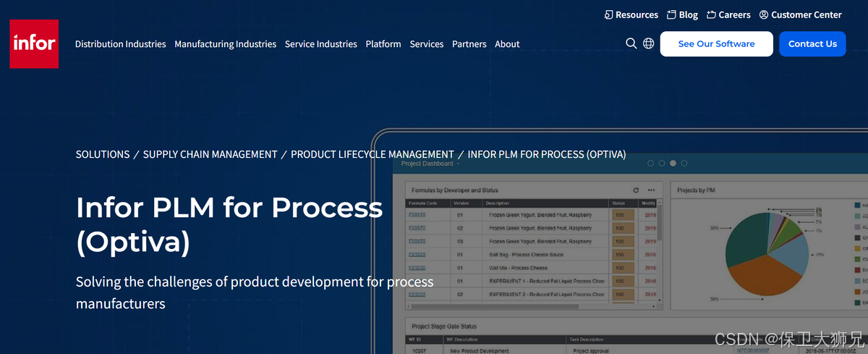Click the dark green 30% pie chart slice
The width and height of the screenshot is (868, 354).
pyautogui.click(x=746, y=241)
